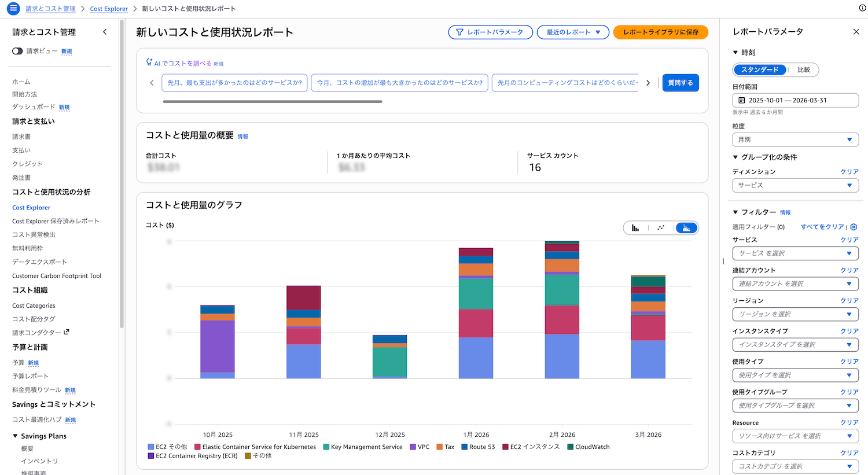This screenshot has width=868, height=475.
Task: Open the hamburger navigation menu
Action: pos(13,9)
